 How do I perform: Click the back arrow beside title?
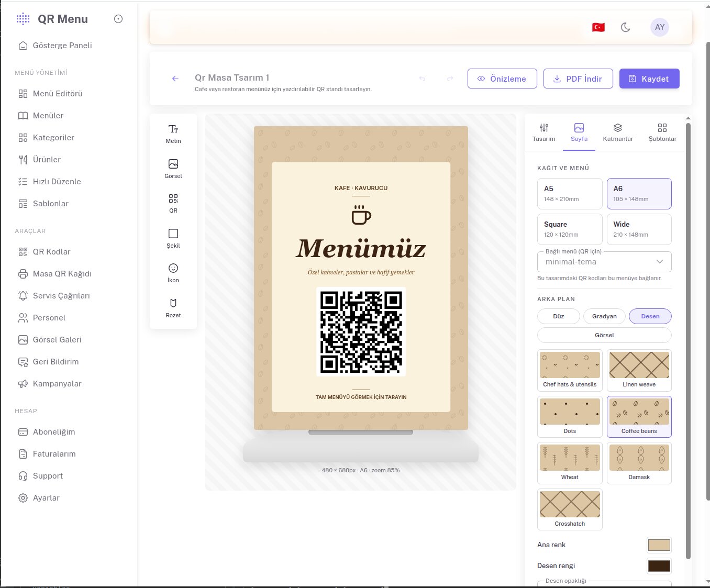(x=175, y=79)
